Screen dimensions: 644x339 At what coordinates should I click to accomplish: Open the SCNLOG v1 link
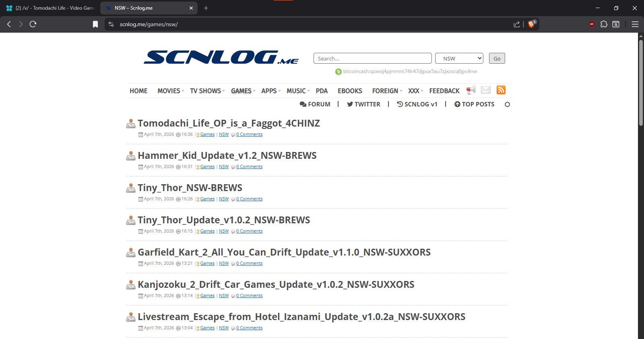(x=417, y=104)
